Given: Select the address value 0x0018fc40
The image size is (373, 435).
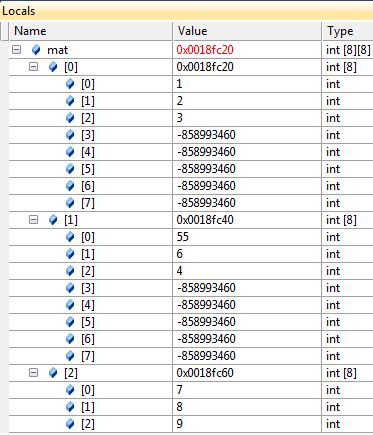Looking at the screenshot, I should coord(205,220).
